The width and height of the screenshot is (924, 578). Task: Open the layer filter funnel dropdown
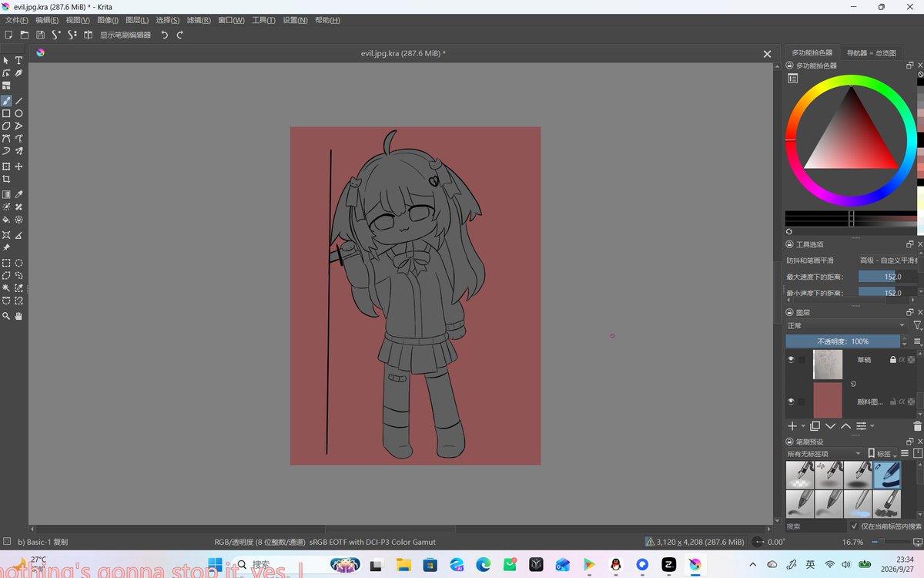(917, 326)
